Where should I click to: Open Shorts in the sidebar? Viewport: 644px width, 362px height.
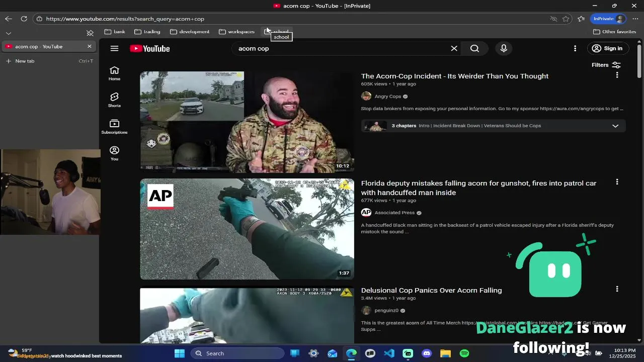click(x=114, y=100)
